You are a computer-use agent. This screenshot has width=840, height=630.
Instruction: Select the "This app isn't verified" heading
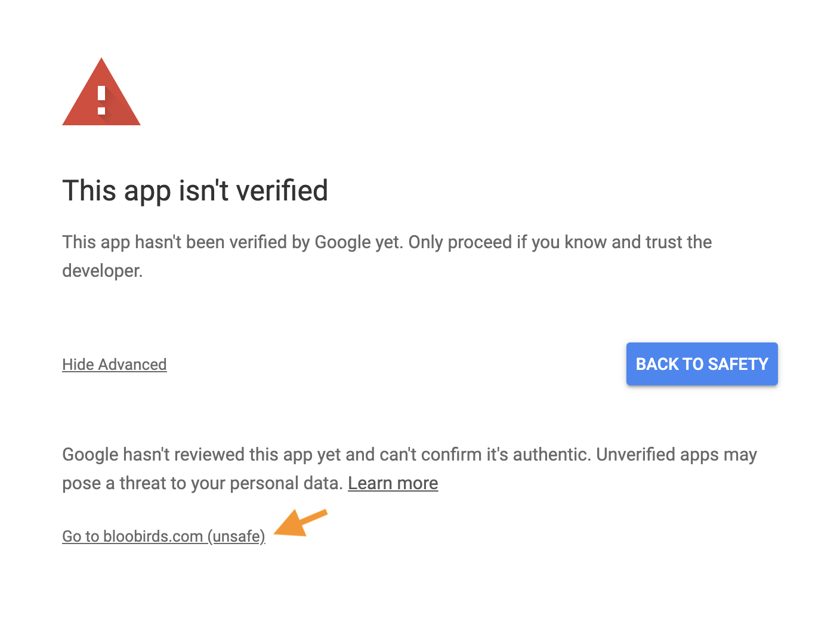tap(195, 191)
